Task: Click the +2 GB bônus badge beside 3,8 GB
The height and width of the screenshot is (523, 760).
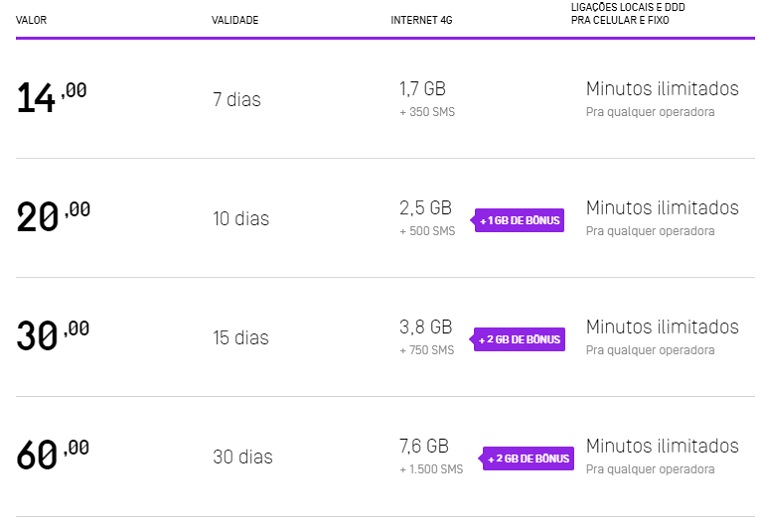Action: [519, 339]
